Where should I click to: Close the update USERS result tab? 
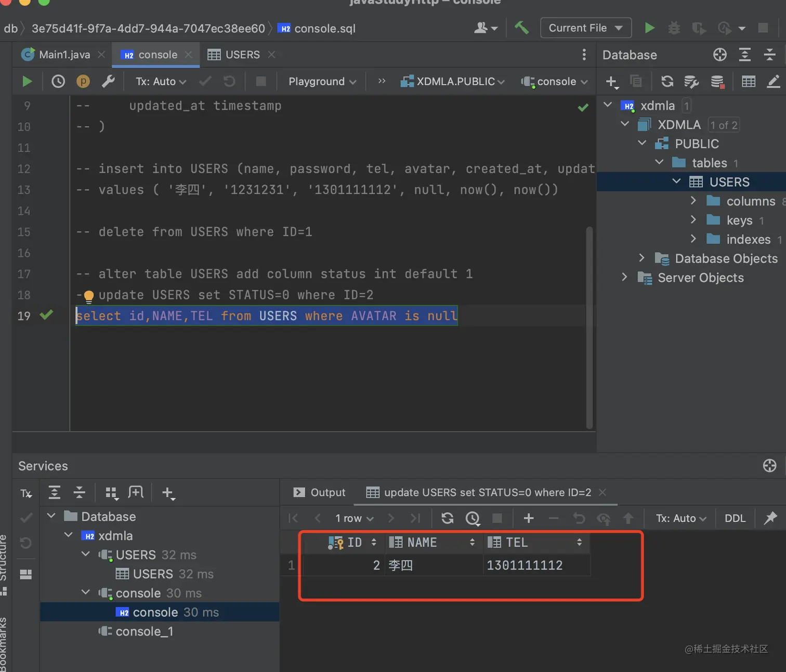point(602,492)
